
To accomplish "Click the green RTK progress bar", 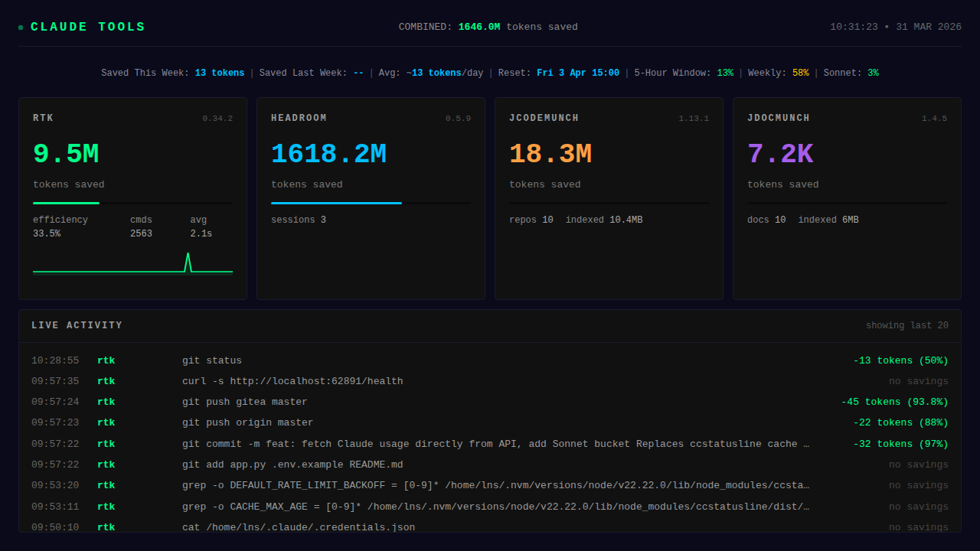I will click(66, 203).
